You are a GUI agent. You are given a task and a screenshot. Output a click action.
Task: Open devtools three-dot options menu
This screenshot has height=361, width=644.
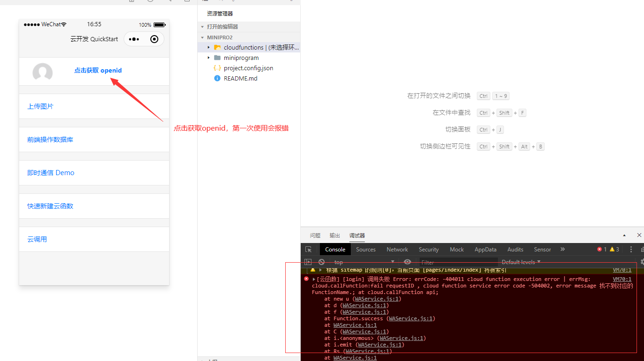pyautogui.click(x=631, y=250)
